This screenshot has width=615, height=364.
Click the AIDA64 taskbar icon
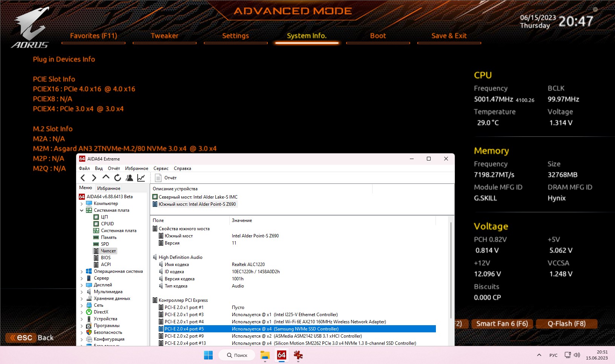click(282, 355)
